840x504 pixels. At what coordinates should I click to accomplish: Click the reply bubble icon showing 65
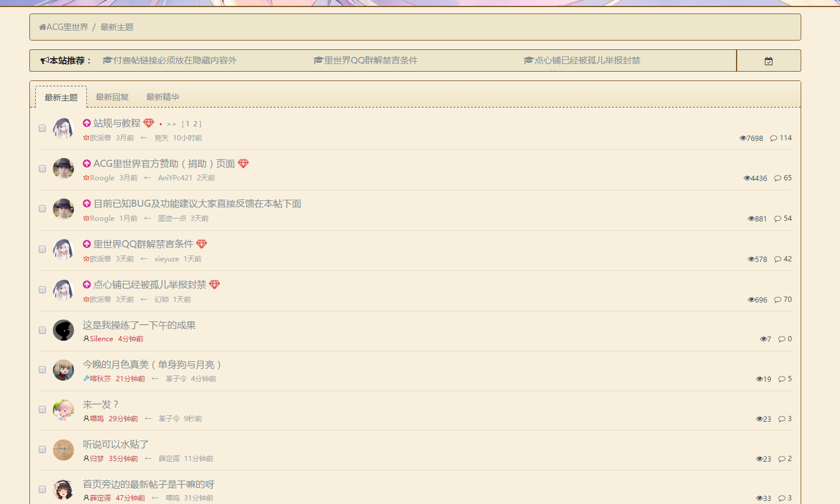pyautogui.click(x=778, y=178)
